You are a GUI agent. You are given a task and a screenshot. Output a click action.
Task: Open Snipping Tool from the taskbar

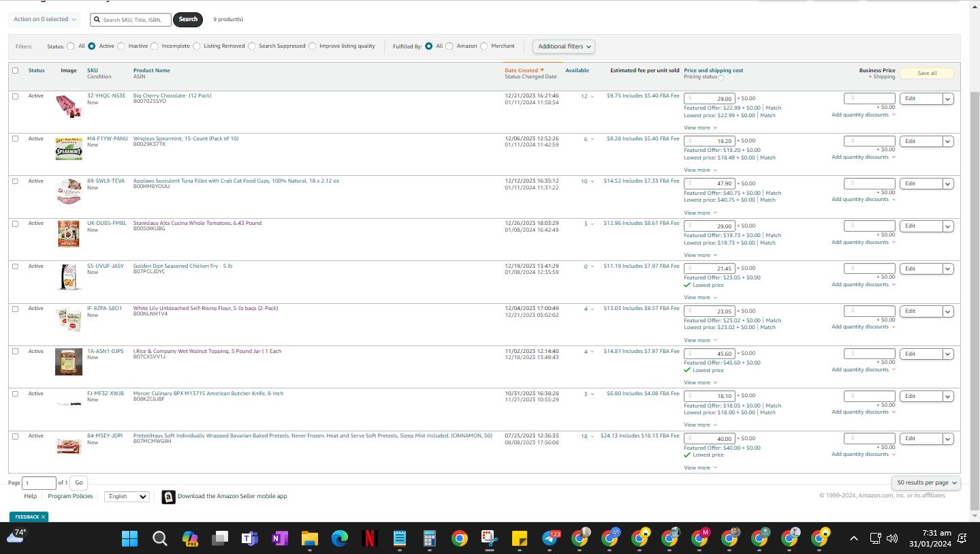[489, 538]
